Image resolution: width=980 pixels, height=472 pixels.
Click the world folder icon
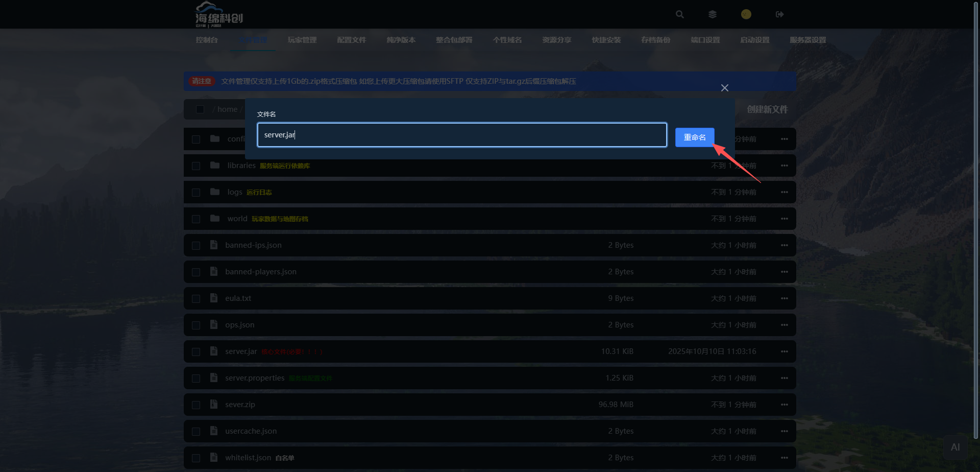[x=215, y=219]
